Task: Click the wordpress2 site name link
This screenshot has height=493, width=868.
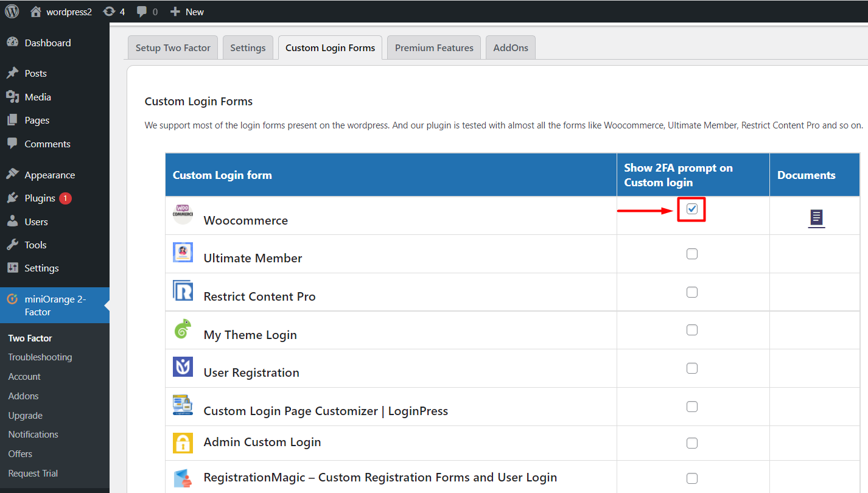Action: coord(69,12)
